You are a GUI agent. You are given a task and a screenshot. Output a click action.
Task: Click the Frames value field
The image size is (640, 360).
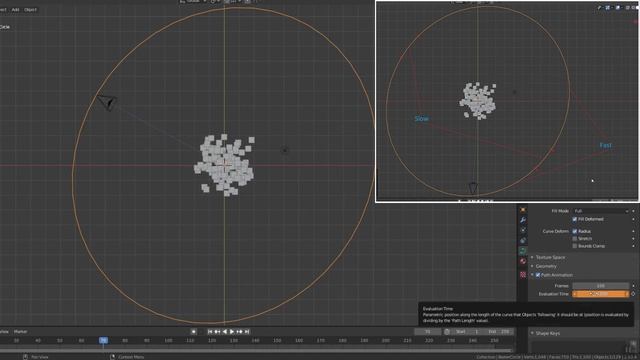pyautogui.click(x=600, y=286)
